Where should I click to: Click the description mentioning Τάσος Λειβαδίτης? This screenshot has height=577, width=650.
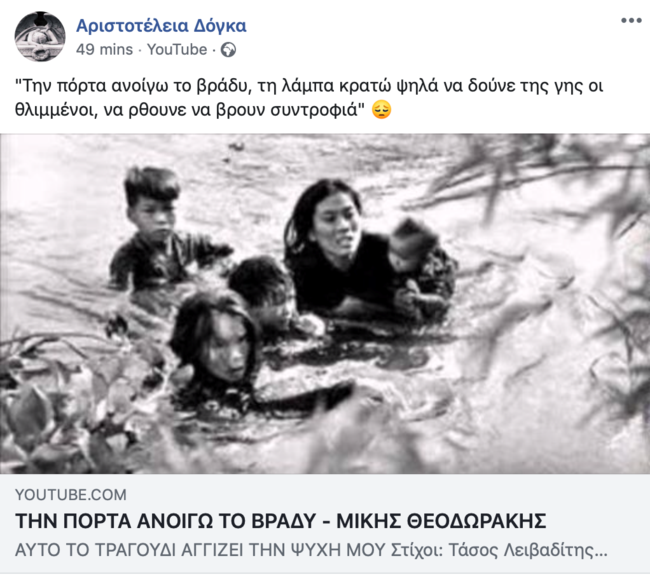pos(311,550)
